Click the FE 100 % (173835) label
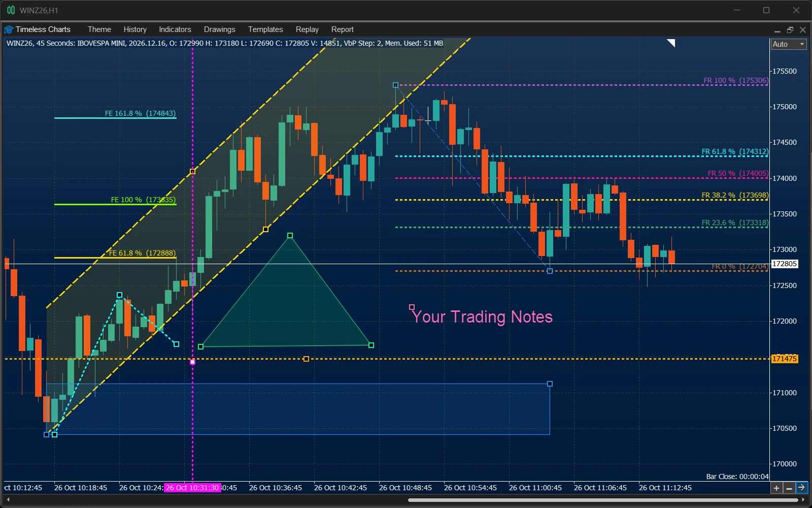 143,200
